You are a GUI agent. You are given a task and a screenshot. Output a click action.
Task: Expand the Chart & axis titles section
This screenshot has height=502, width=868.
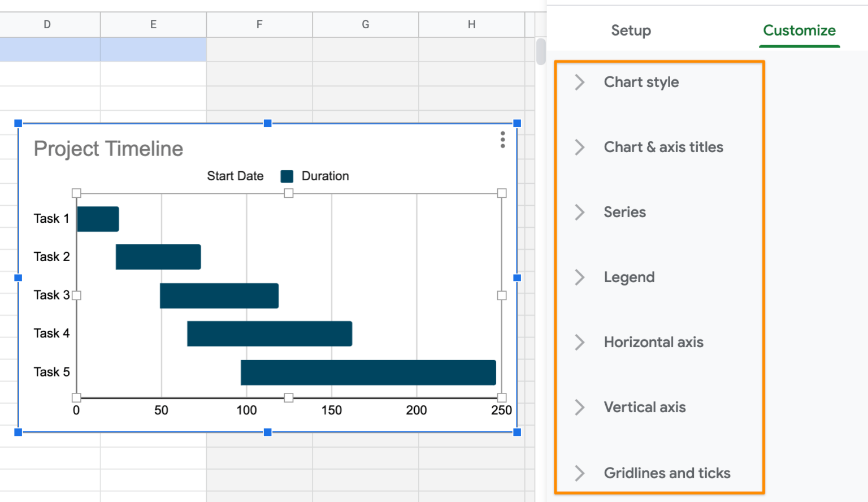663,147
